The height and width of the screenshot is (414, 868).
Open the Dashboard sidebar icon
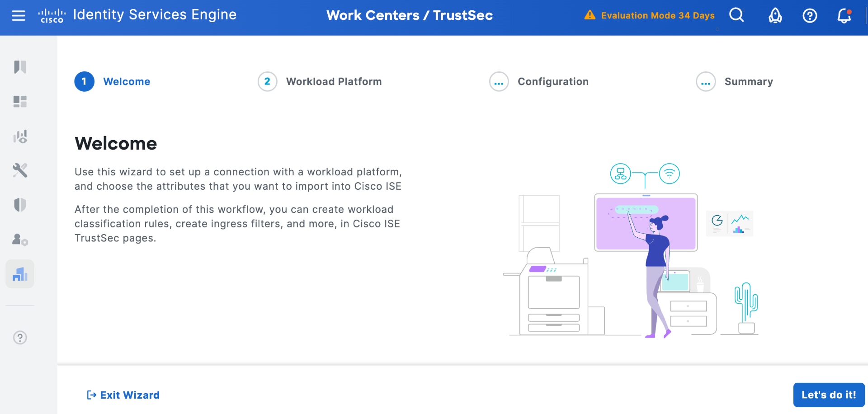(20, 101)
